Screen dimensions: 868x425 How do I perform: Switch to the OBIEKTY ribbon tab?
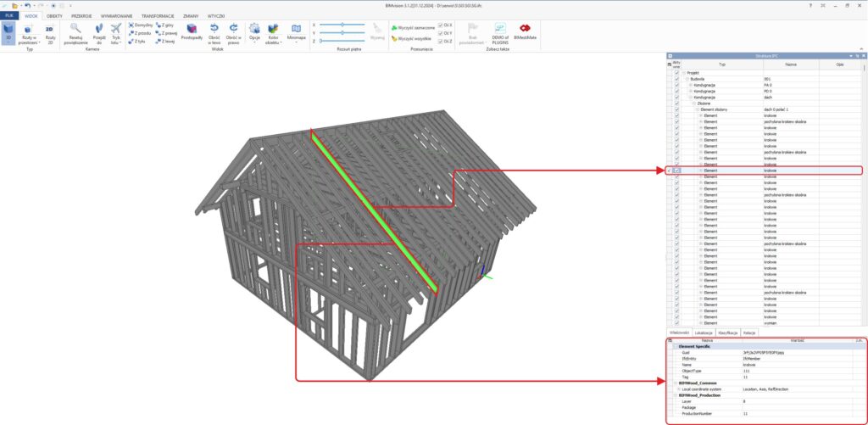point(54,15)
